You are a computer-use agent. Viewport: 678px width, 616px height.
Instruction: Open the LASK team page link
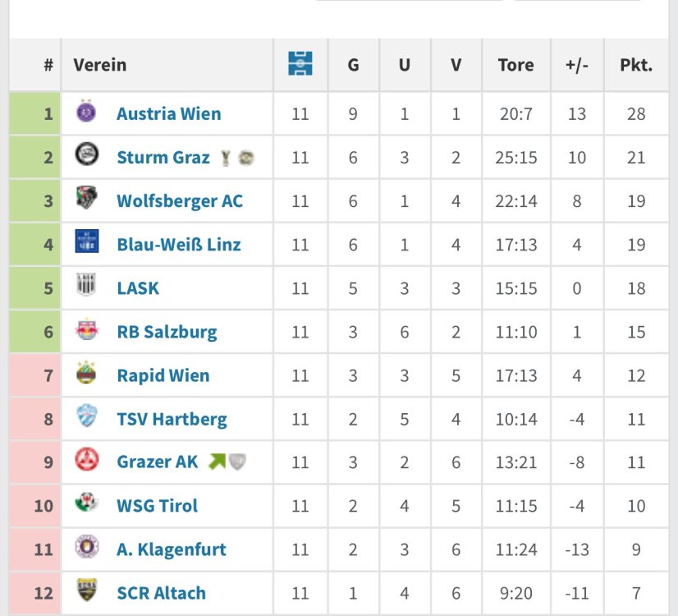pyautogui.click(x=138, y=288)
